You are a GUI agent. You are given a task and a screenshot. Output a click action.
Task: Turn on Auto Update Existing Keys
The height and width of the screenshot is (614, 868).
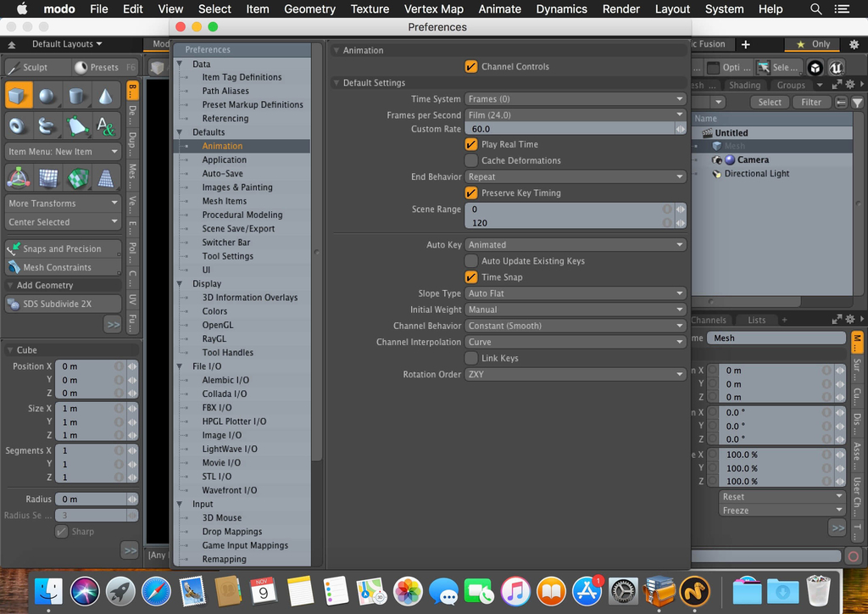(x=471, y=261)
